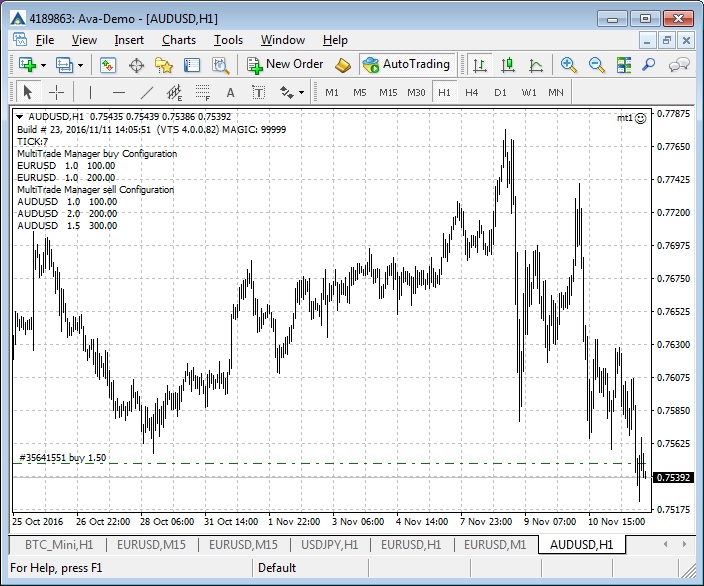Viewport: 704px width, 586px height.
Task: Click the mt1 expert smiley icon
Action: [641, 118]
